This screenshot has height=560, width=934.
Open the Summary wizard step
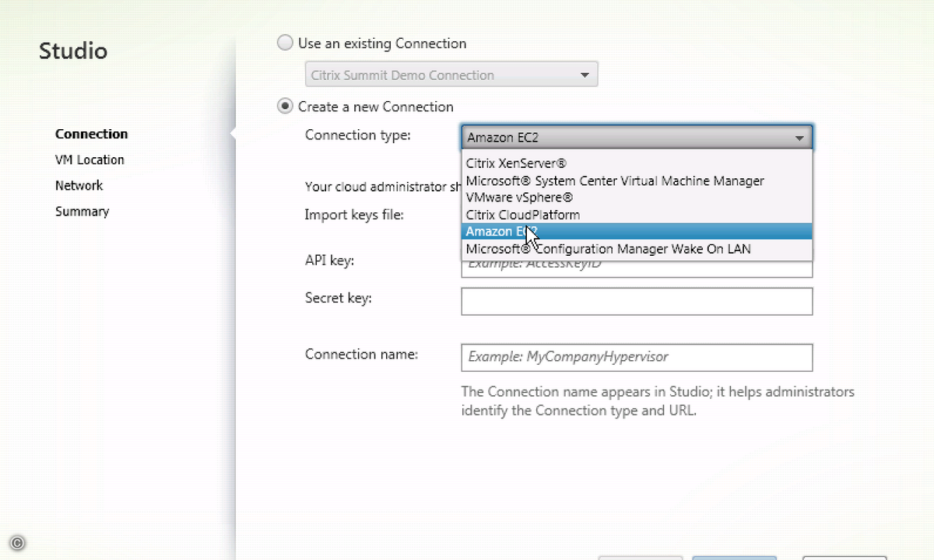(x=82, y=211)
